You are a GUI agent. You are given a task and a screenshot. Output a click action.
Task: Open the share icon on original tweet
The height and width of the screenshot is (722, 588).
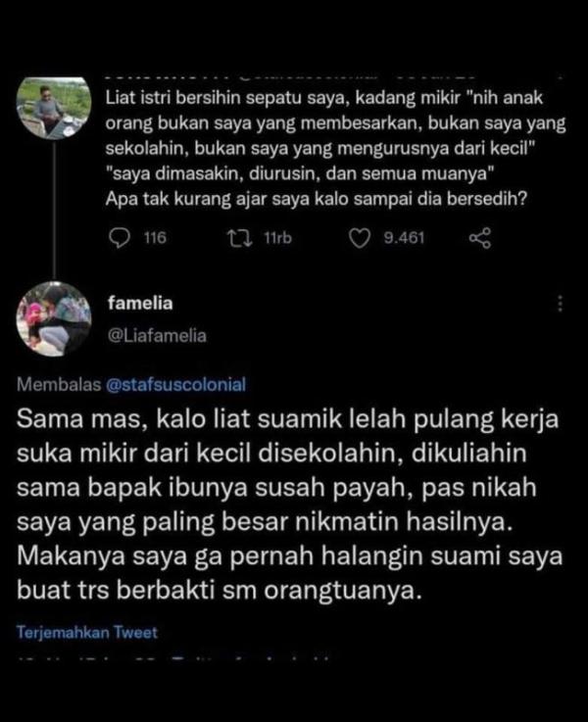pyautogui.click(x=480, y=238)
